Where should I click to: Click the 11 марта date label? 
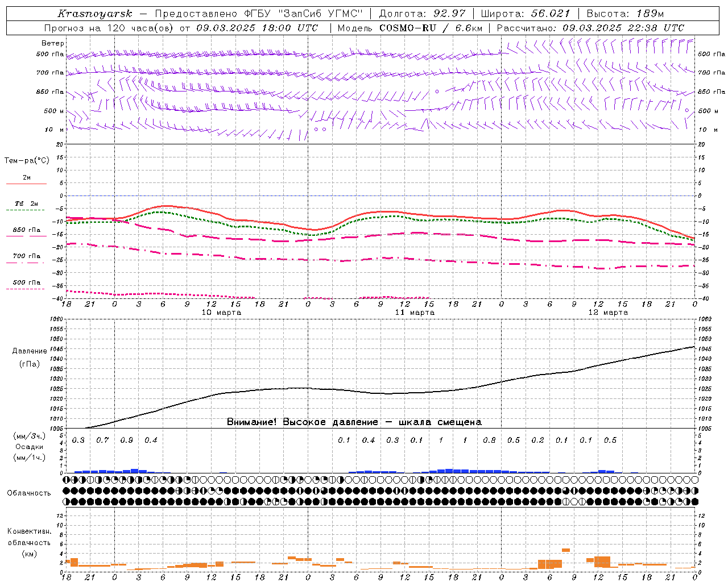click(x=415, y=313)
